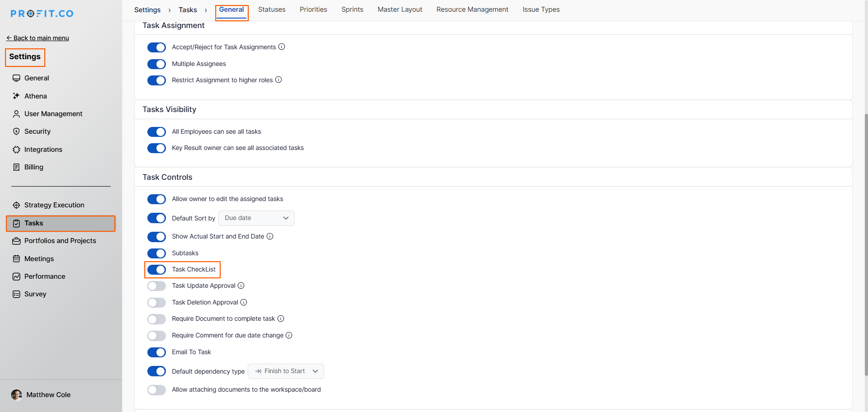Click the Profit.co logo
The width and height of the screenshot is (868, 412).
coord(42,14)
